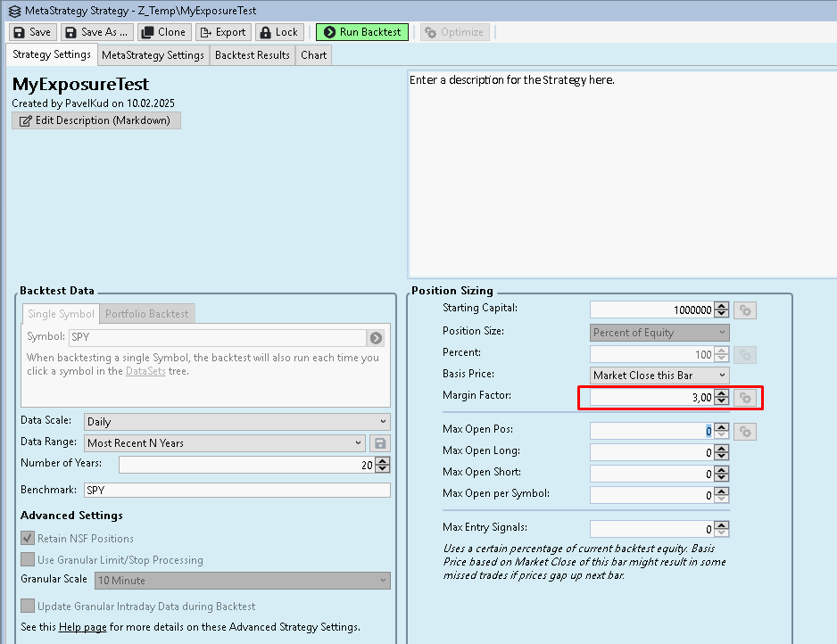Clone the strategy using Clone button
The image size is (837, 644).
(163, 32)
